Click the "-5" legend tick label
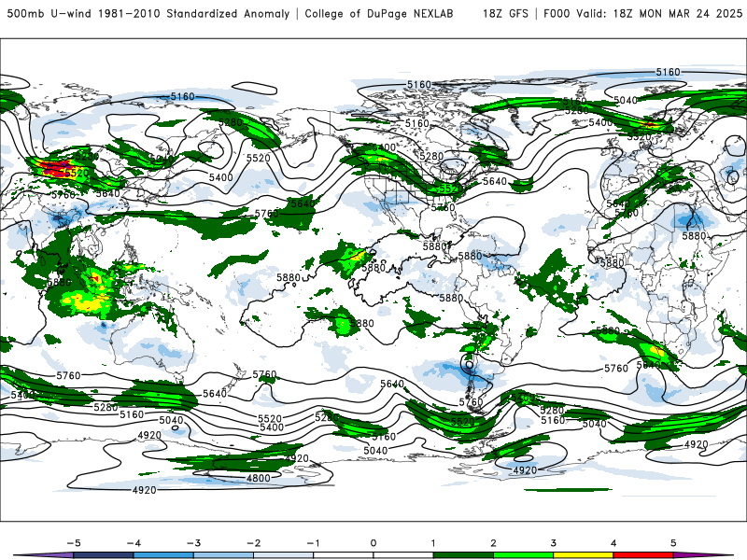The image size is (747, 560). [x=74, y=543]
